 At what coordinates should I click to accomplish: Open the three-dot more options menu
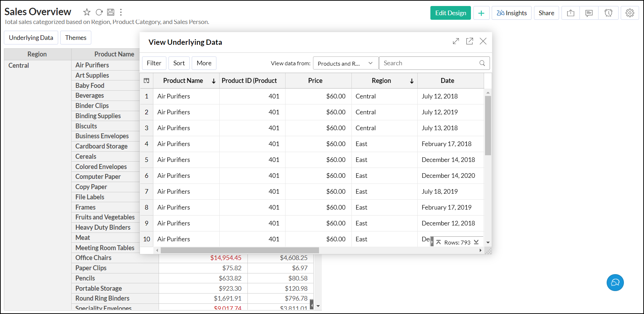tap(121, 12)
